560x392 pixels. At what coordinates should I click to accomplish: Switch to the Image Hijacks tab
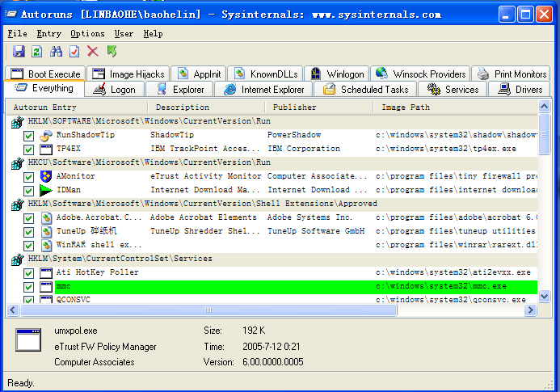(x=128, y=74)
